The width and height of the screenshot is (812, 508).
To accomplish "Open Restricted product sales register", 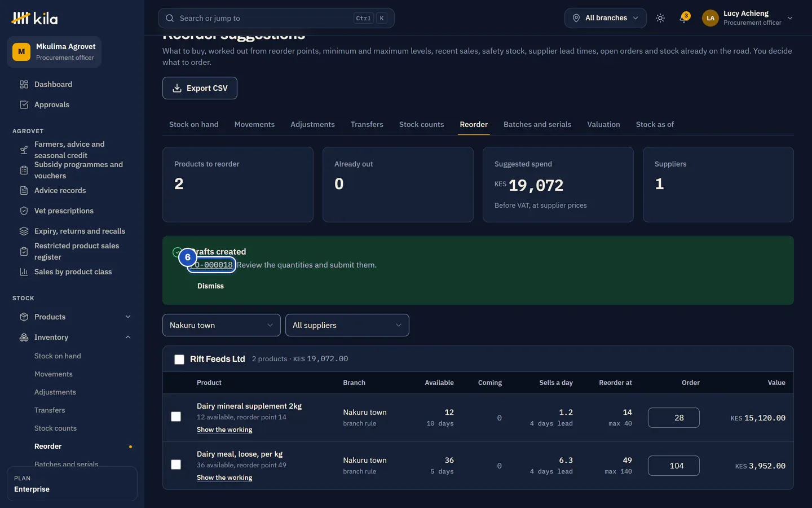I will click(72, 251).
